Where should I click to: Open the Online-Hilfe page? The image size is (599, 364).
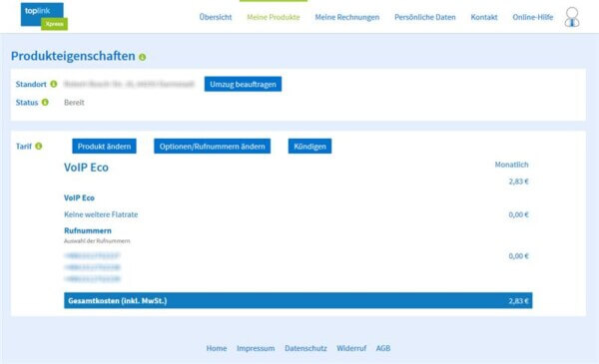[x=532, y=17]
